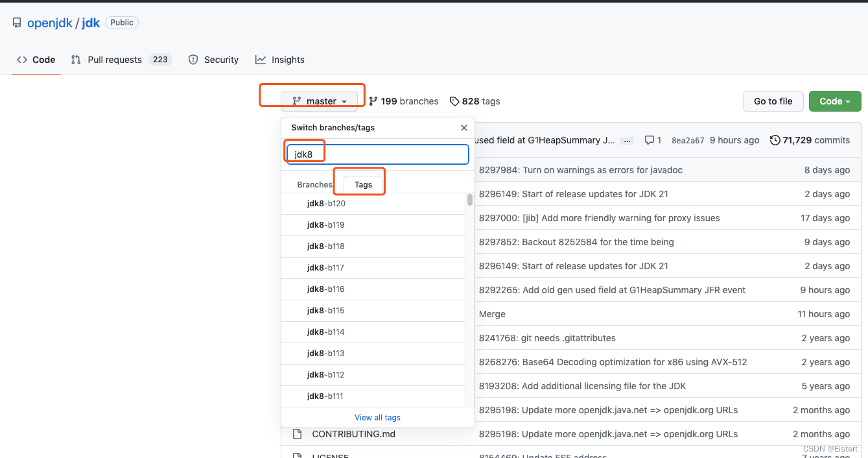The height and width of the screenshot is (458, 868).
Task: Open the openjdk organization link
Action: click(x=50, y=23)
